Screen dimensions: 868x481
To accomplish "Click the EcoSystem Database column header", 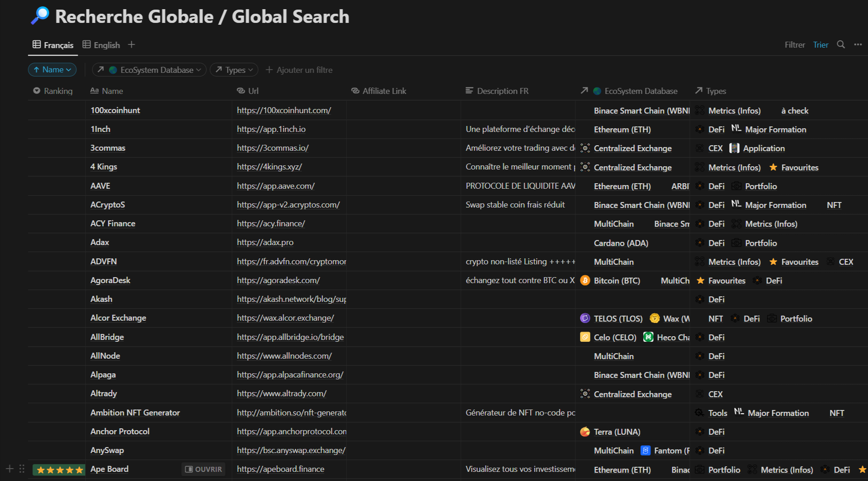I will point(629,91).
